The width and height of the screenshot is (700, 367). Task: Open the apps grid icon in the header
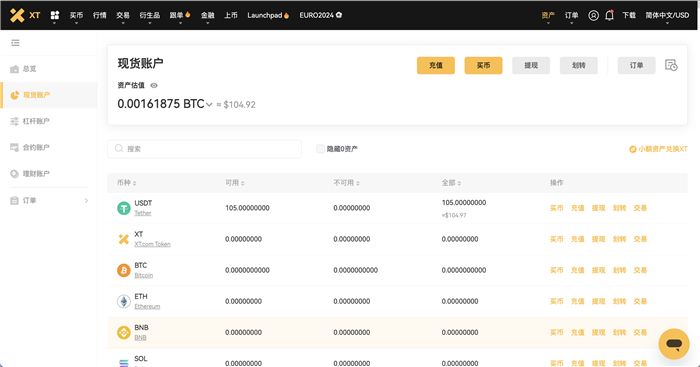tap(54, 15)
